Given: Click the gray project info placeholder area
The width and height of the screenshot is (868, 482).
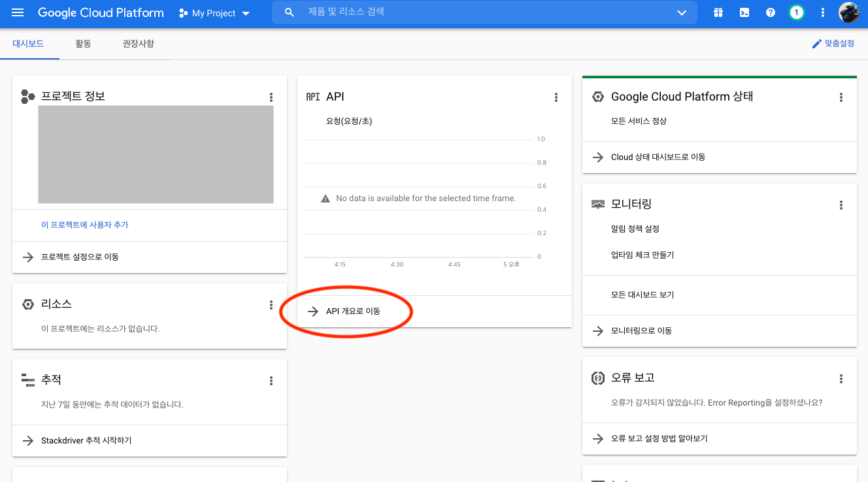Looking at the screenshot, I should click(156, 155).
